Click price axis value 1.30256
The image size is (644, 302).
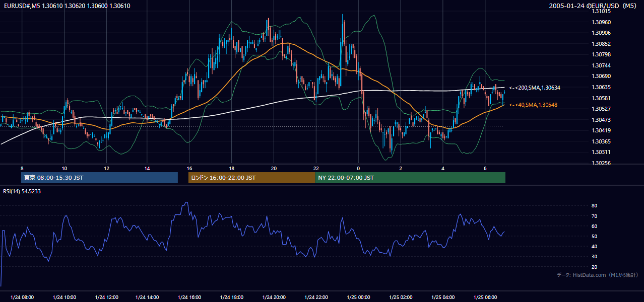click(601, 163)
